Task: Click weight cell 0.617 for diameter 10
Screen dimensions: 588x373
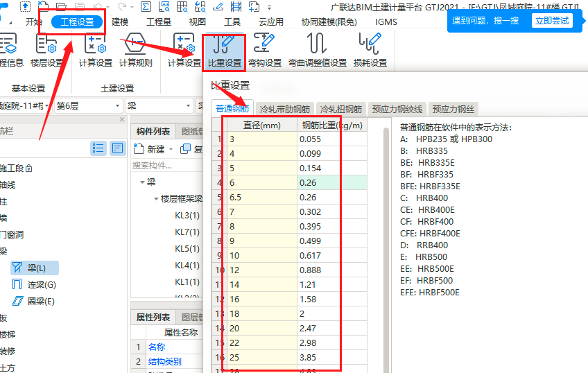Action: pos(332,256)
